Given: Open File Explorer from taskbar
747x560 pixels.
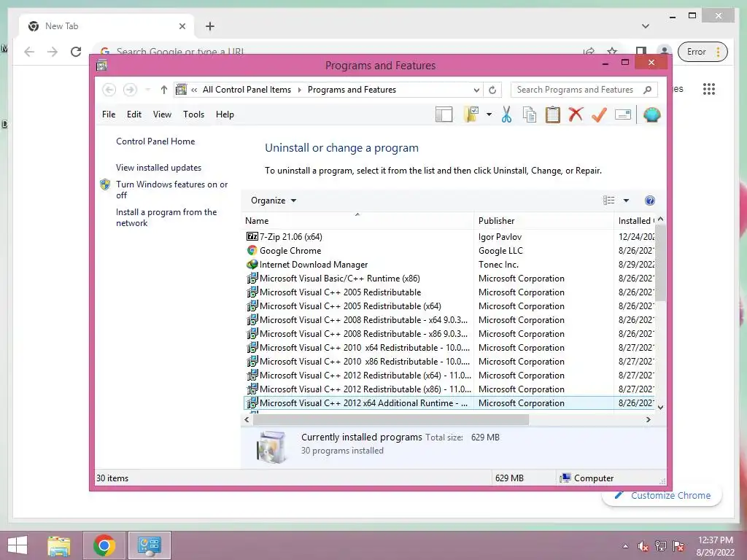Looking at the screenshot, I should pyautogui.click(x=58, y=545).
